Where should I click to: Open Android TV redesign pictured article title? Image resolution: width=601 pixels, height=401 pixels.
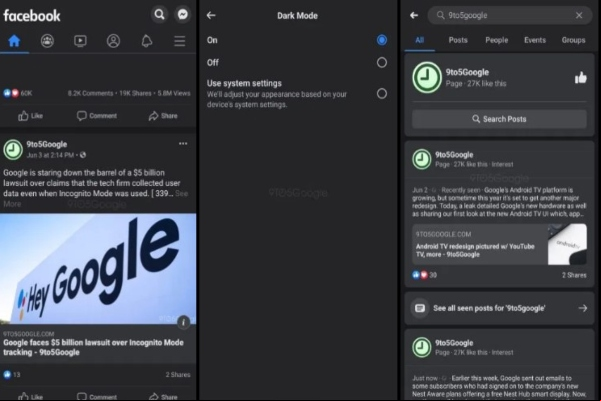pos(475,250)
